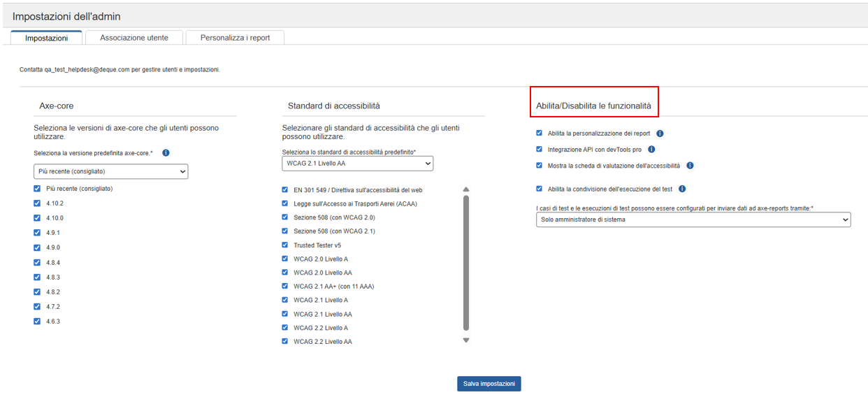This screenshot has width=868, height=418.
Task: Select the Impostazioni tab
Action: click(46, 38)
